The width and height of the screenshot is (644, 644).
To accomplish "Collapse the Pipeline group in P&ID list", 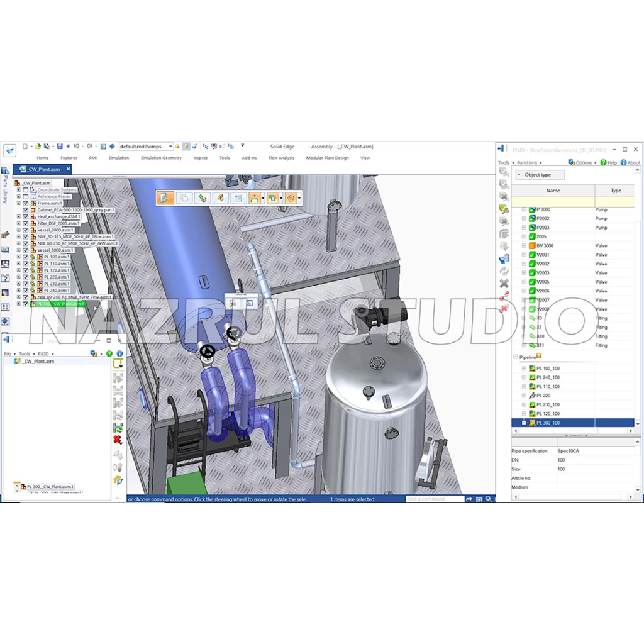I will click(x=516, y=357).
